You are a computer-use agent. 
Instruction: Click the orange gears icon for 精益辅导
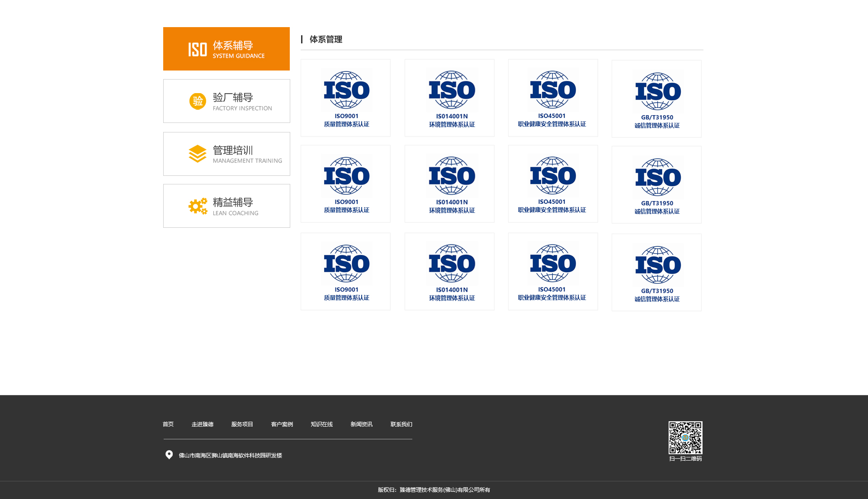pos(198,206)
